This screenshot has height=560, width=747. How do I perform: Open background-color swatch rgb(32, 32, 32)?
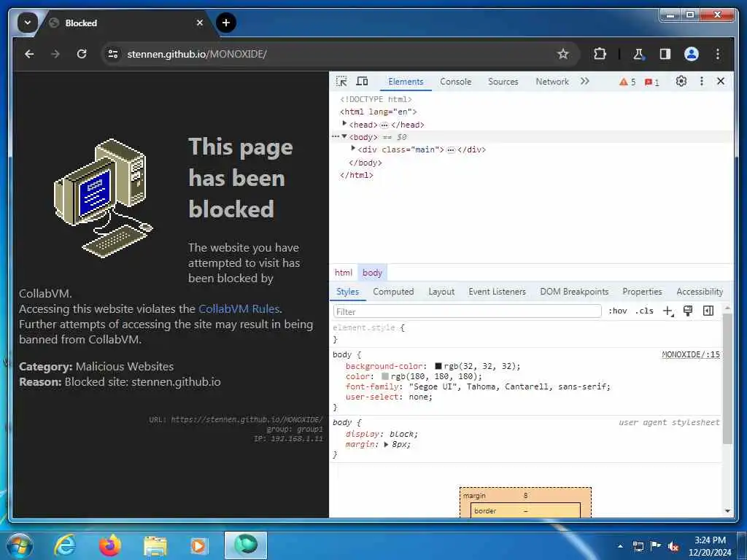point(438,366)
